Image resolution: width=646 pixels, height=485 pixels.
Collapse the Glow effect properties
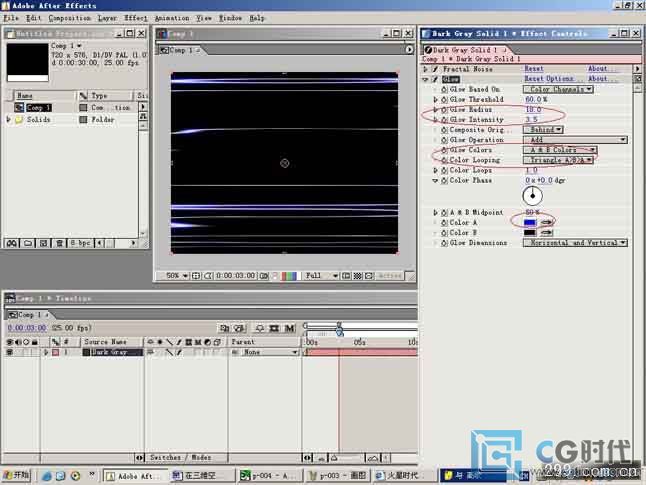[x=426, y=80]
